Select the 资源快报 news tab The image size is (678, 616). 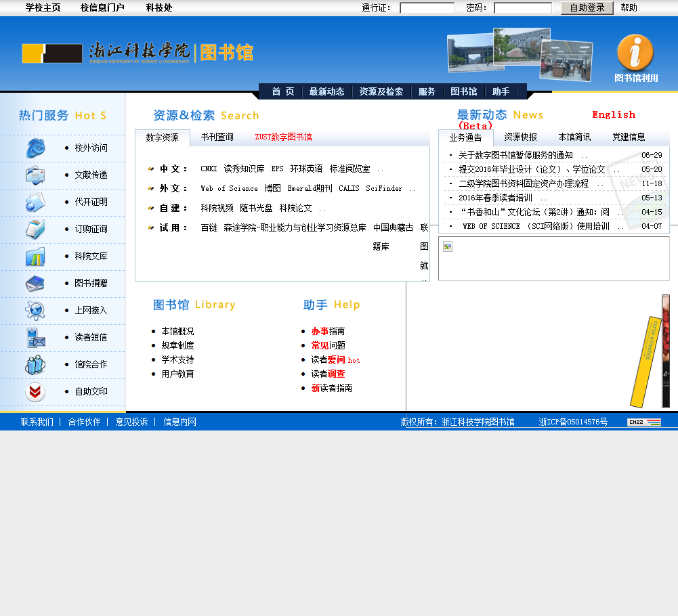coord(520,137)
